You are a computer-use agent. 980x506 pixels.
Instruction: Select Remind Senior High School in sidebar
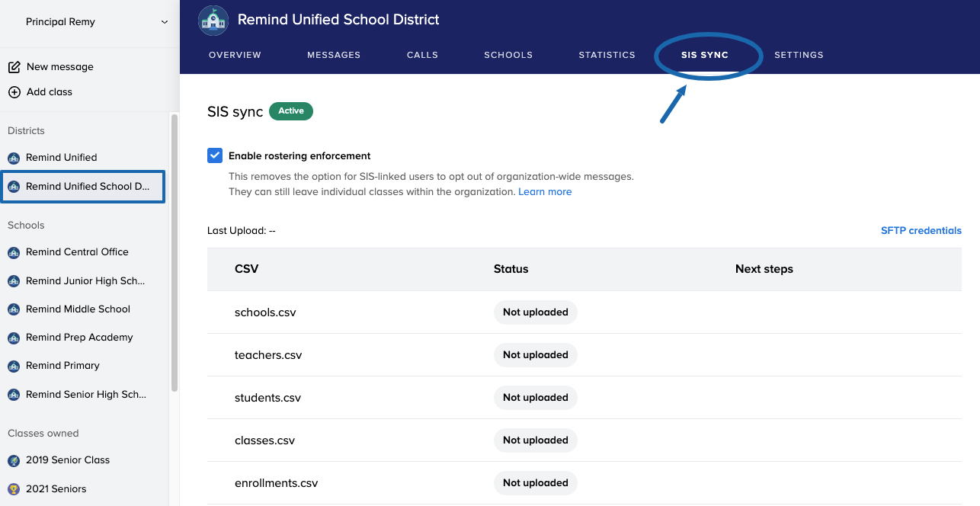[x=85, y=395]
